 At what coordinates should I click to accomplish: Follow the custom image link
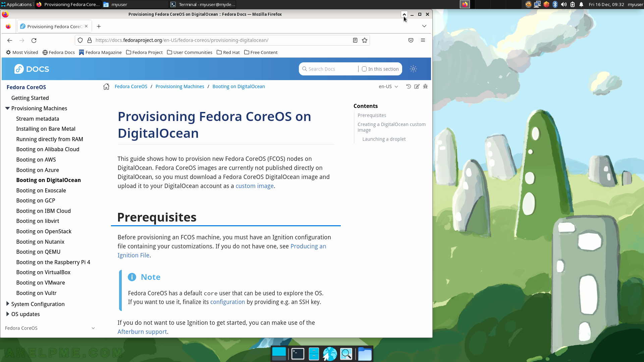255,186
